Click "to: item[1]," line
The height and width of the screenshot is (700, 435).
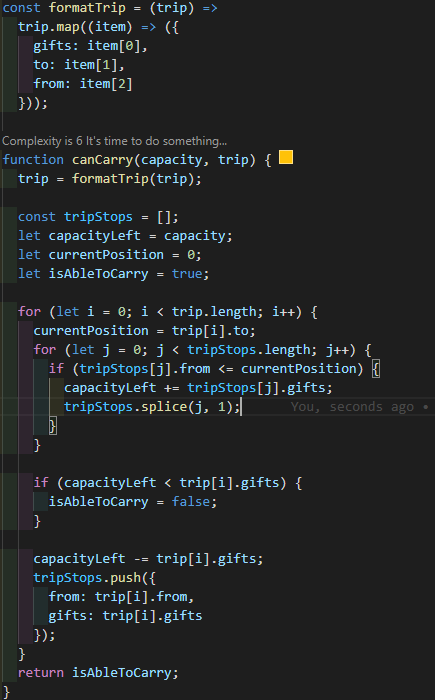pos(79,65)
